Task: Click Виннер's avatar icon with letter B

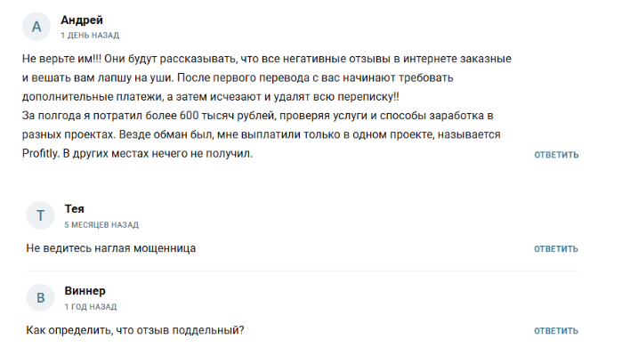Action: [x=39, y=297]
